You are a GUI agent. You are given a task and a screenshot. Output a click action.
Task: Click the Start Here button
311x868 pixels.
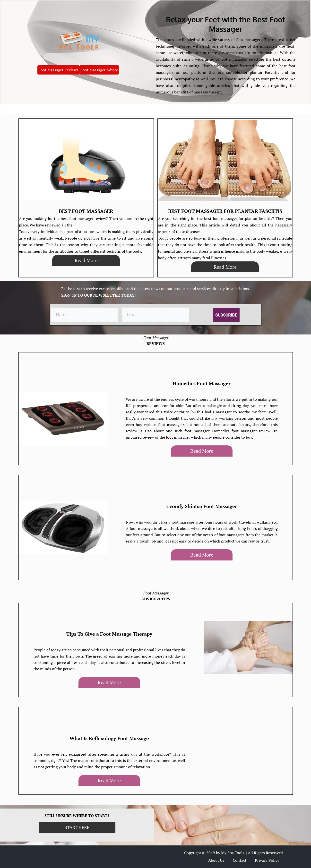pos(77,827)
